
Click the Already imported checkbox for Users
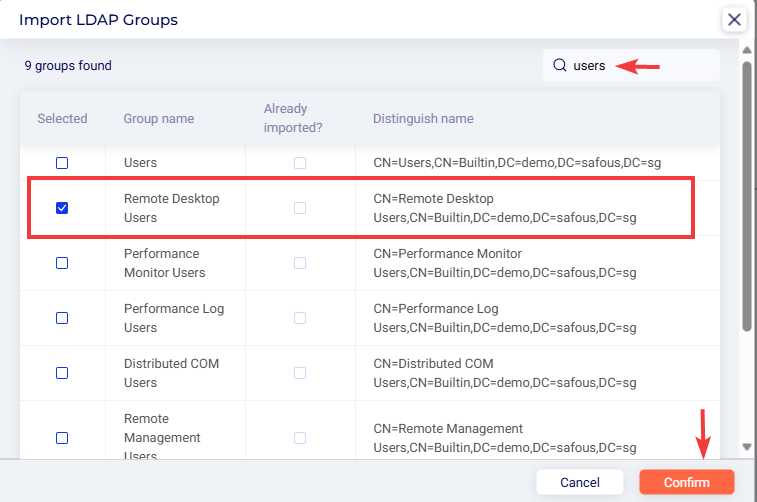300,163
